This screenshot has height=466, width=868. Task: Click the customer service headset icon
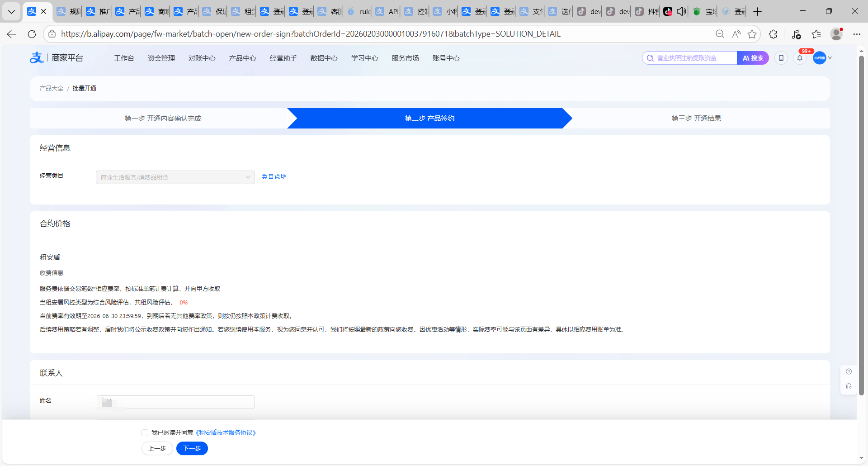(x=849, y=386)
